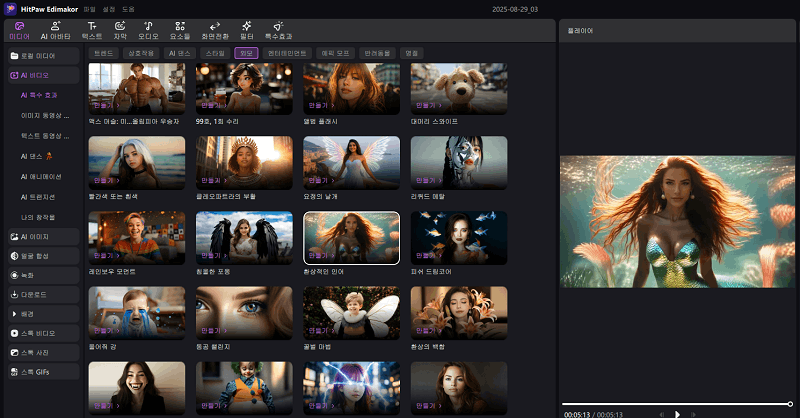Open the 자막 subtitle tool
The height and width of the screenshot is (418, 800).
point(120,29)
